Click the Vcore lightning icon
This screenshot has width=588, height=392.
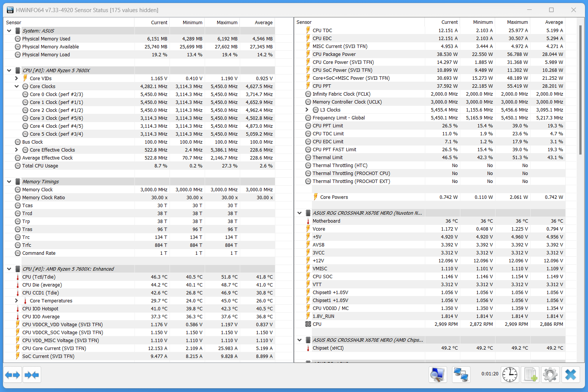coord(308,229)
